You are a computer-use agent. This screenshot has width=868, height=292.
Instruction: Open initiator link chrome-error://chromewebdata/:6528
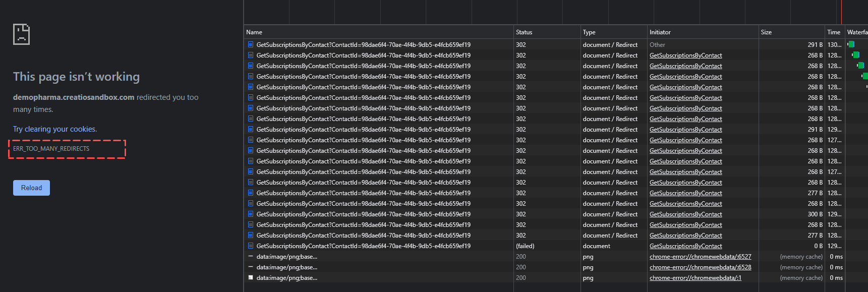point(700,267)
